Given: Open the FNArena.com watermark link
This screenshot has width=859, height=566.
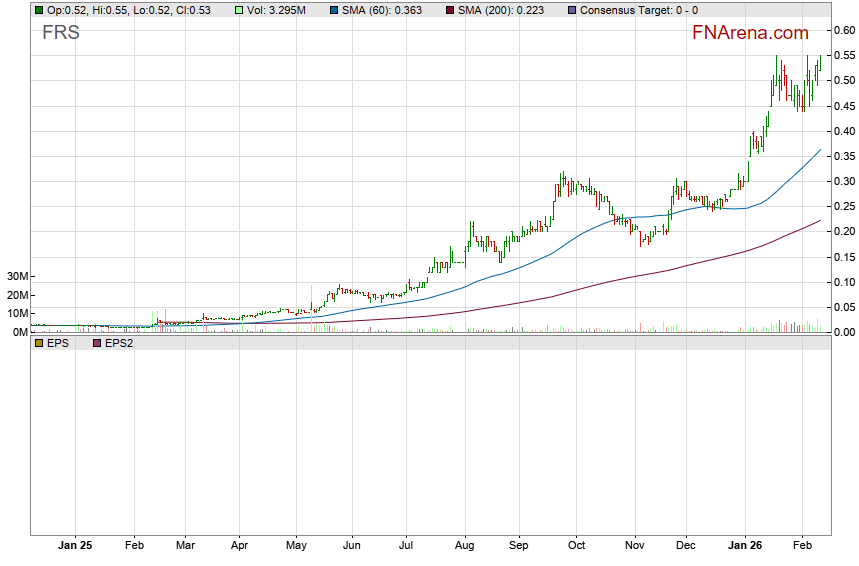Looking at the screenshot, I should (750, 33).
